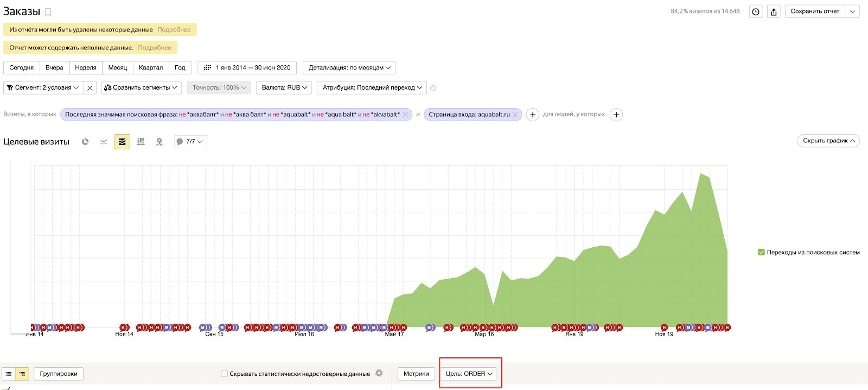Image resolution: width=868 pixels, height=390 pixels.
Task: Open the Цель: ORDER dropdown
Action: click(469, 374)
